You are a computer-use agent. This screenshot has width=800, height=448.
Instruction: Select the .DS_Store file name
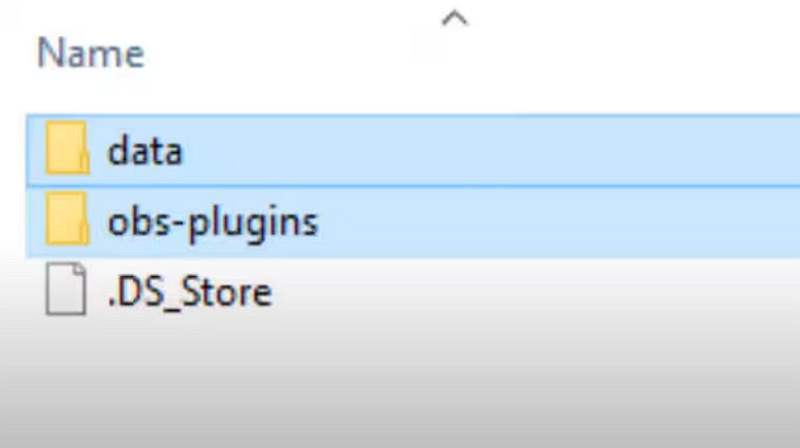[190, 292]
